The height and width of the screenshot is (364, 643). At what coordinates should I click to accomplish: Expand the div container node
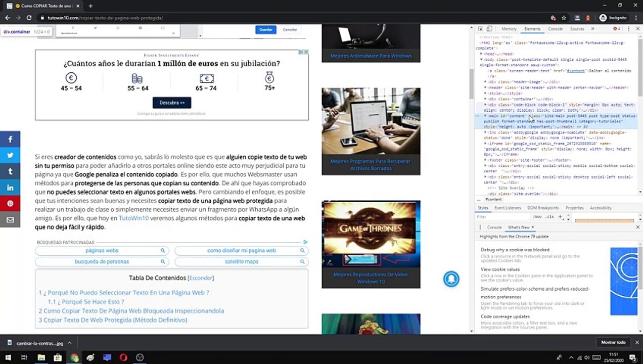[486, 99]
